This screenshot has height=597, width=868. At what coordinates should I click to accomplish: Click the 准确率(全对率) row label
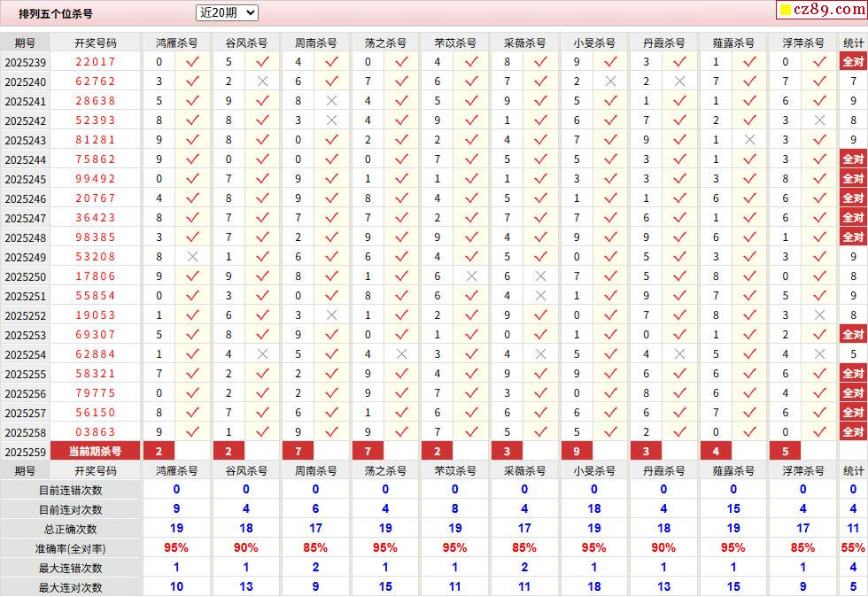pyautogui.click(x=70, y=549)
